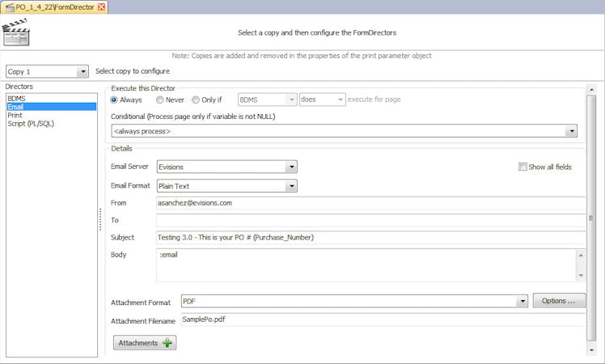Click the FormDirector clapperboard icon

pos(15,34)
